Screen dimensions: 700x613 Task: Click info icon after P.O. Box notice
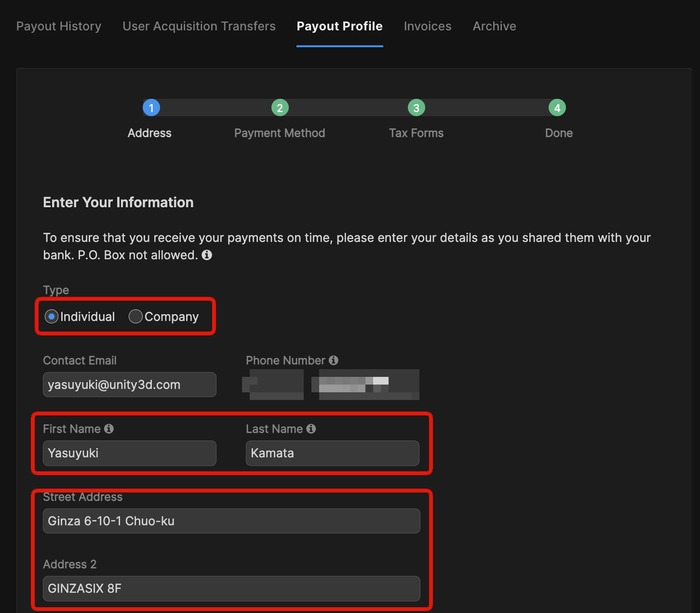point(207,255)
